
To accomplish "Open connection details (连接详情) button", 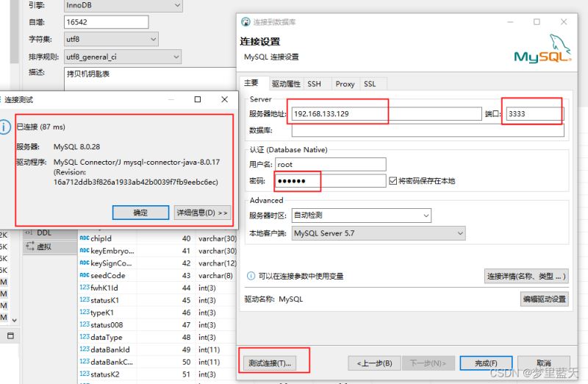I will click(526, 277).
